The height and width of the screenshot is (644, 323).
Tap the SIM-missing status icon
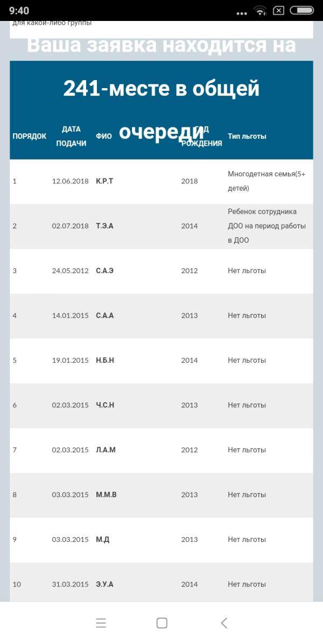pyautogui.click(x=278, y=10)
